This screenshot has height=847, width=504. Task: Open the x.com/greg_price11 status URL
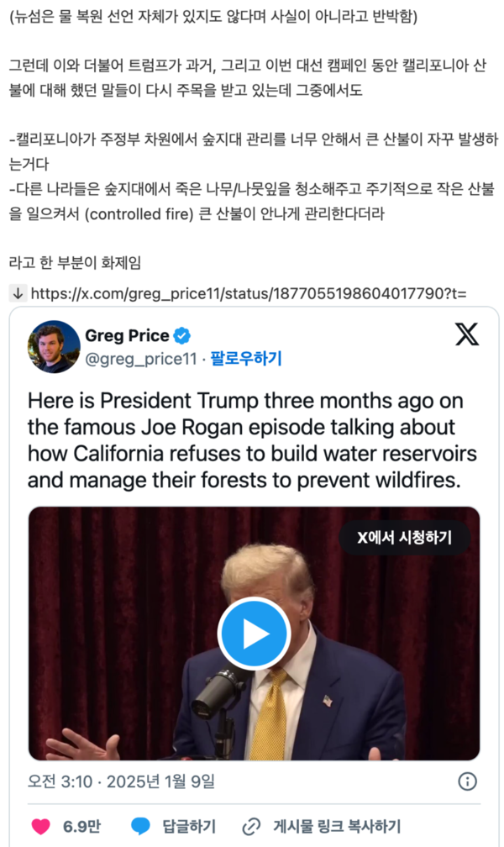tap(249, 293)
